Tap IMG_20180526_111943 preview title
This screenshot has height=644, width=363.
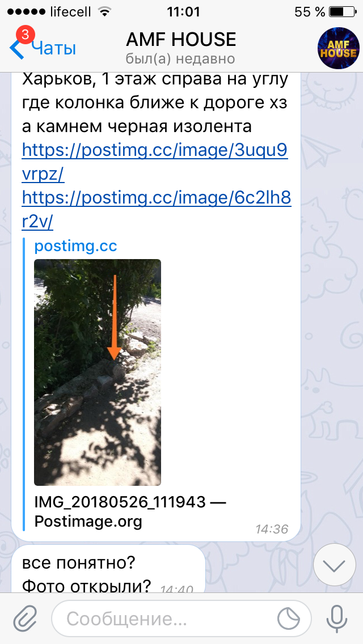tap(130, 512)
